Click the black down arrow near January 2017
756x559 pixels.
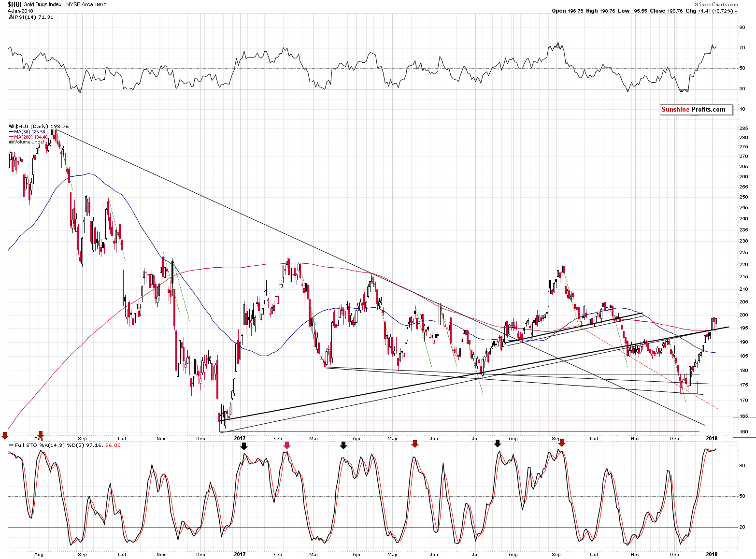pos(244,446)
